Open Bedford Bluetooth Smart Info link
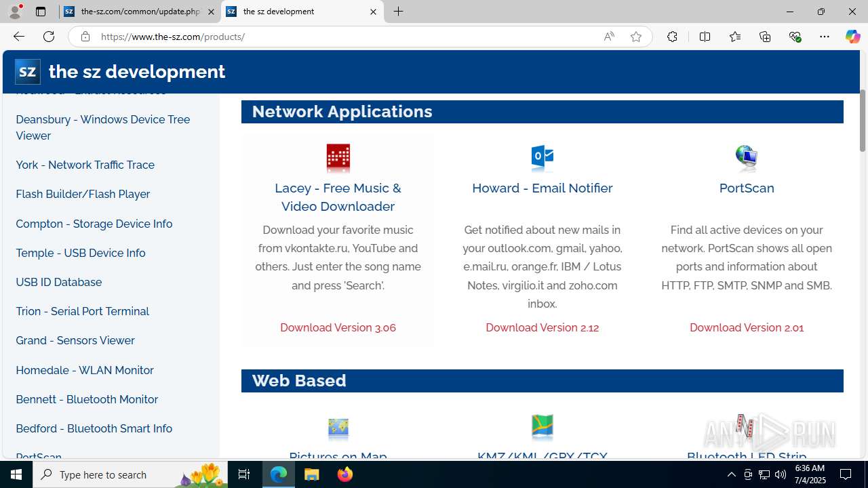868x488 pixels. tap(94, 428)
